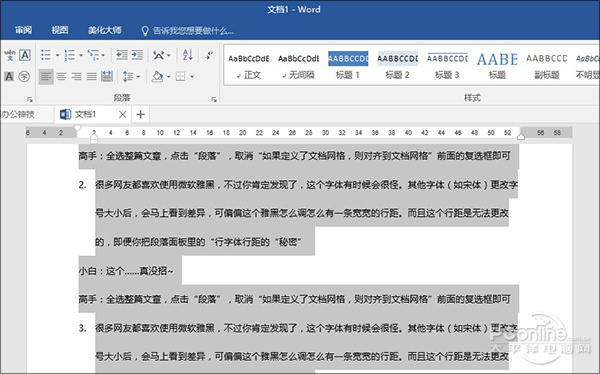
Task: Click the lightbulb Tell Me icon
Action: (145, 31)
